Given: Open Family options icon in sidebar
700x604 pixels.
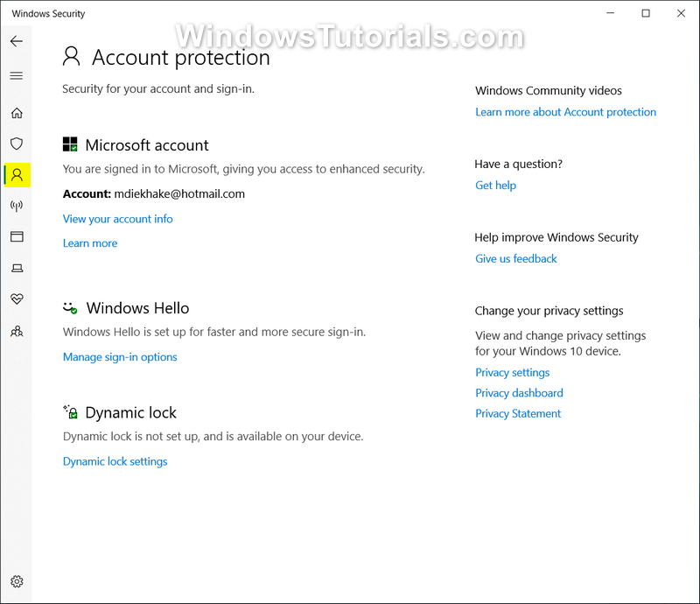Looking at the screenshot, I should click(17, 330).
